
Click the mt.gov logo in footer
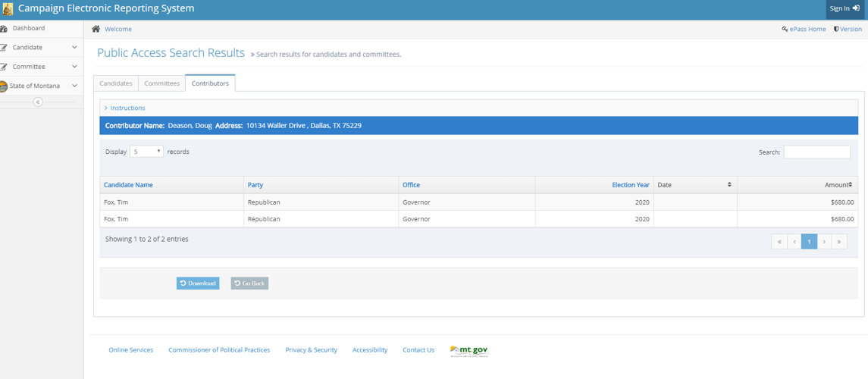469,350
